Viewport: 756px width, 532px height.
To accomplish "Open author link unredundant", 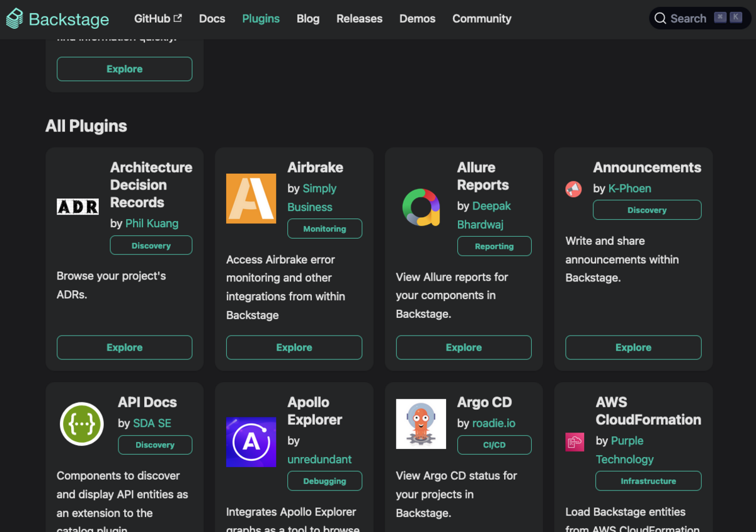I will coord(319,460).
